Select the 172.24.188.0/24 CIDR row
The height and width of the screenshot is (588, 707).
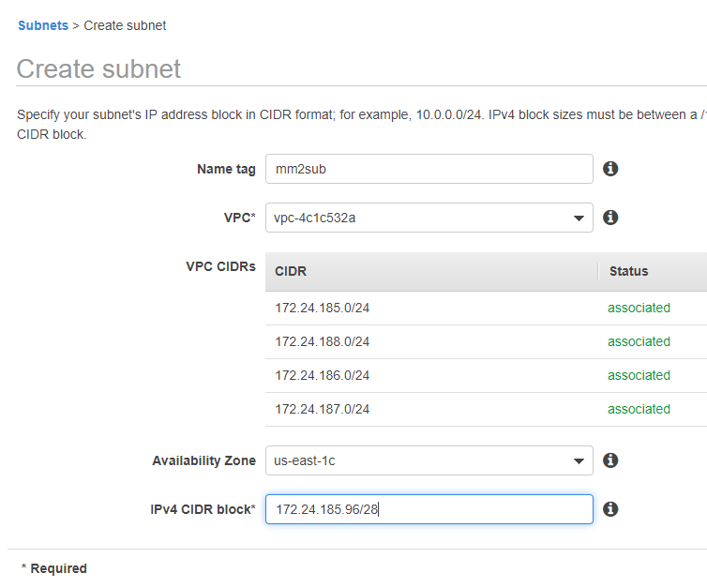pyautogui.click(x=323, y=341)
